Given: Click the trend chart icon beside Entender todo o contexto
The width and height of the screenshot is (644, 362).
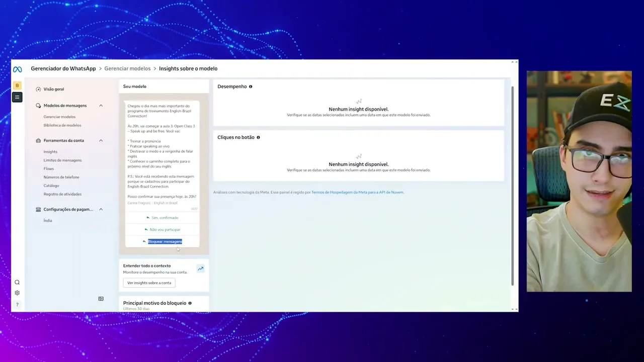Looking at the screenshot, I should click(x=200, y=268).
